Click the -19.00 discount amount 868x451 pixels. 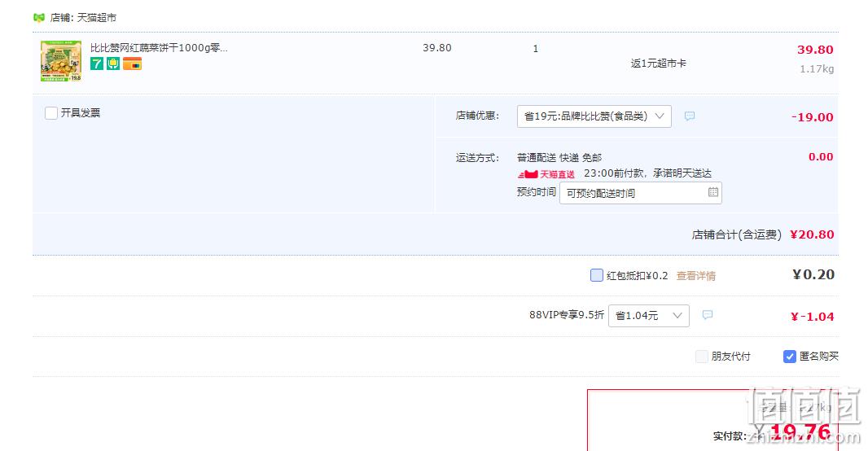812,116
